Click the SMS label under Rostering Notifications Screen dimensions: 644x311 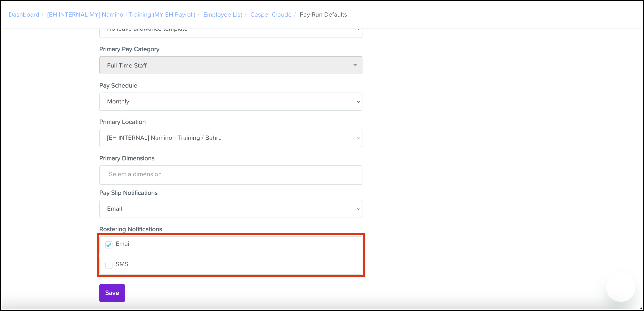[122, 264]
